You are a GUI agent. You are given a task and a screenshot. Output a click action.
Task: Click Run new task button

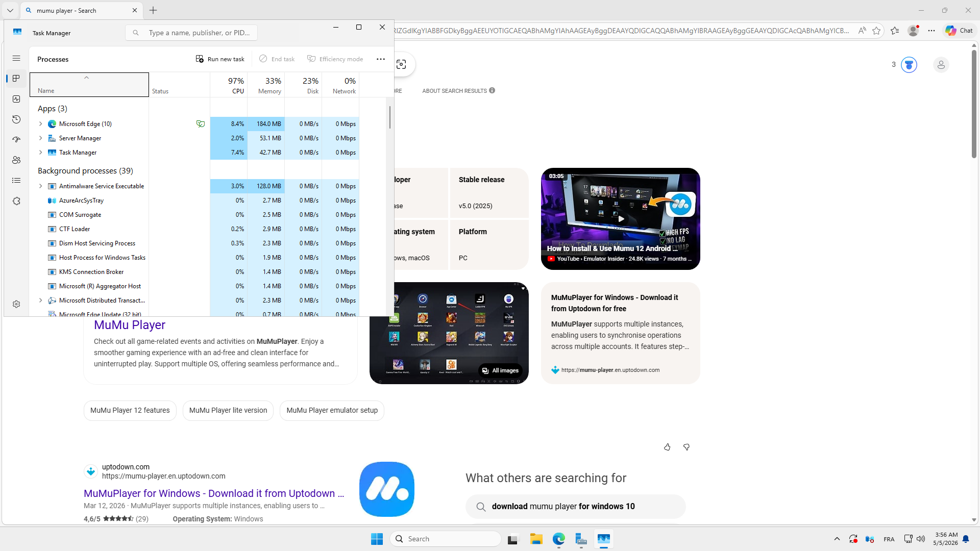(220, 59)
